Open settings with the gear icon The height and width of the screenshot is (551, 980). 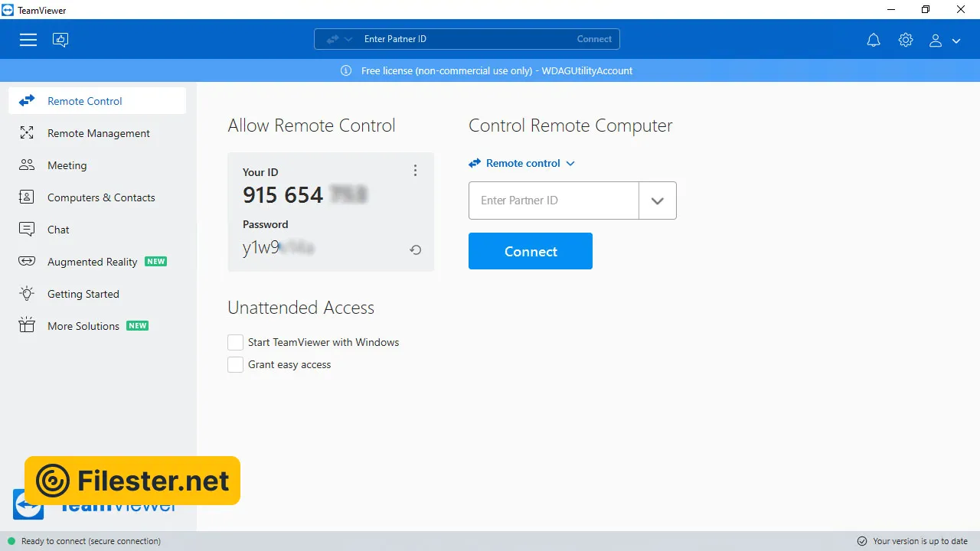(x=906, y=41)
